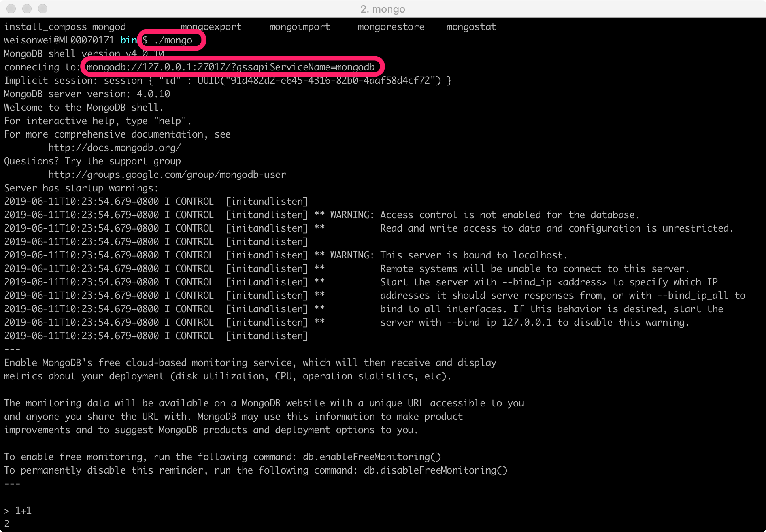The height and width of the screenshot is (532, 766).
Task: Click 'improvements and to suggest MongoDB products' line
Action: [211, 430]
